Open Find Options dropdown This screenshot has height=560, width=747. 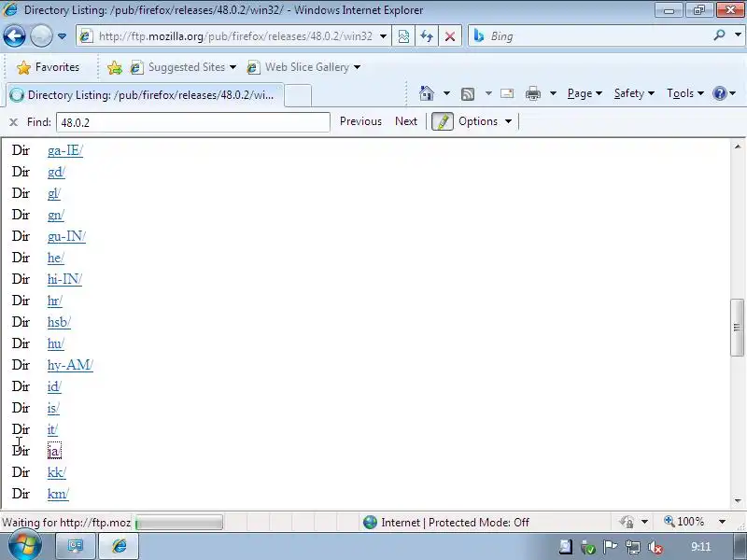[485, 121]
